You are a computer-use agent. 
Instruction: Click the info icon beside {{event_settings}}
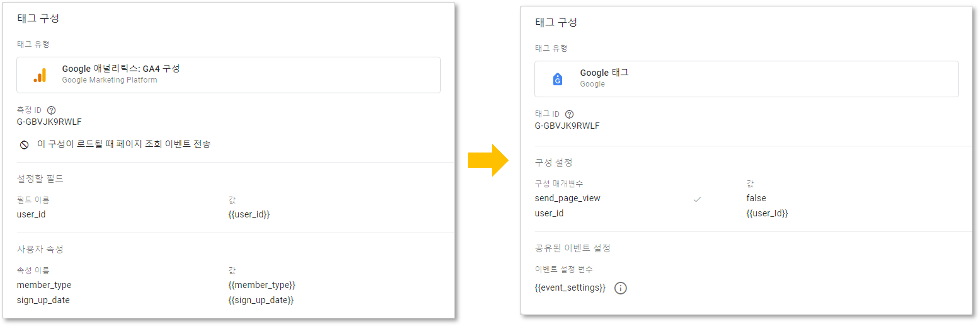pos(621,288)
